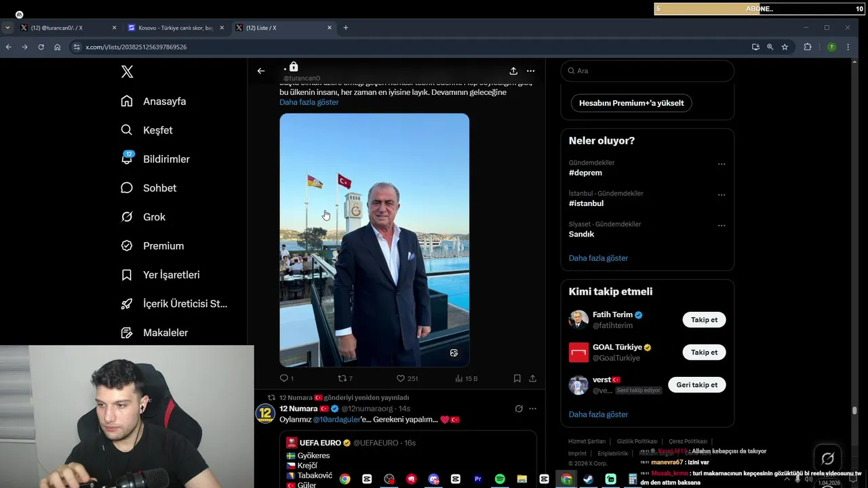
Task: Click the zoom magnifier icon in the address bar
Action: tap(770, 47)
